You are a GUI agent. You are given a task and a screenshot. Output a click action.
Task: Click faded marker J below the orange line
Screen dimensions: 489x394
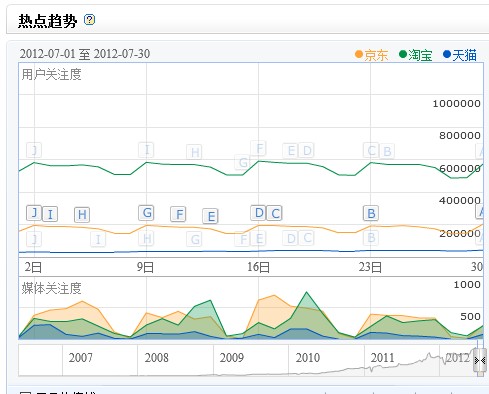[34, 239]
